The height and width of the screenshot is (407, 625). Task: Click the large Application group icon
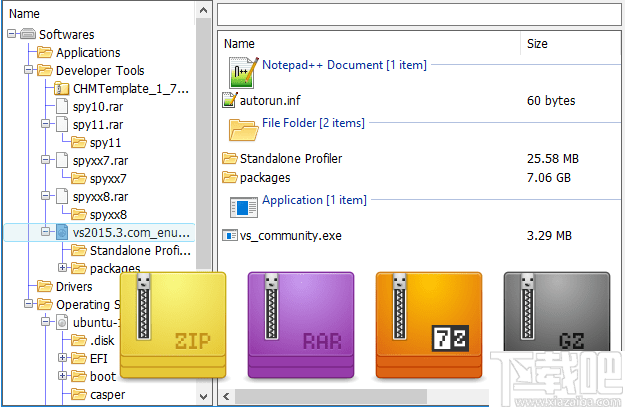click(244, 208)
